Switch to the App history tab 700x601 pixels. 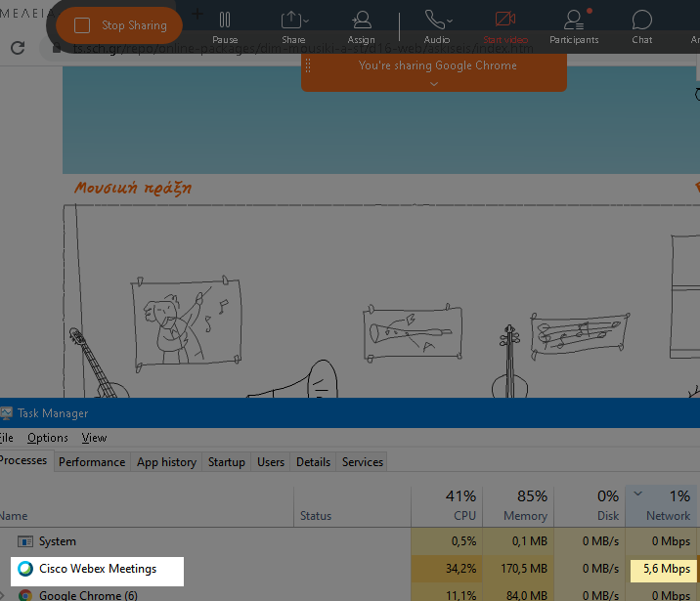pos(166,462)
